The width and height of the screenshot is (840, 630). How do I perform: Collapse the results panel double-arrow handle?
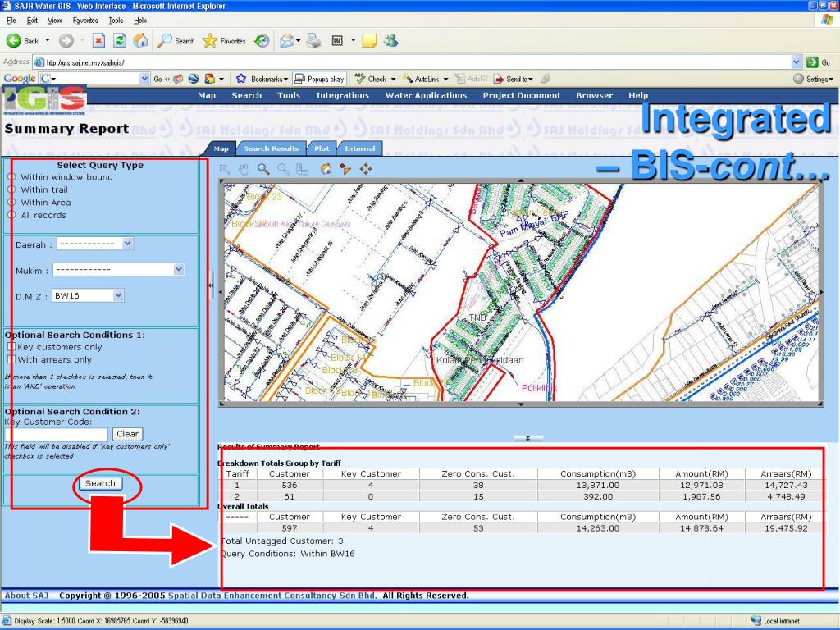[527, 438]
